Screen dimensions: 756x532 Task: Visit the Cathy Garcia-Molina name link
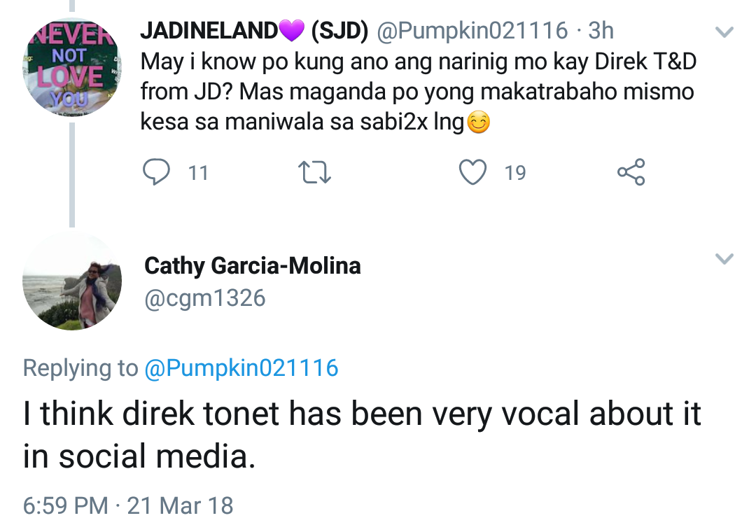(x=252, y=266)
